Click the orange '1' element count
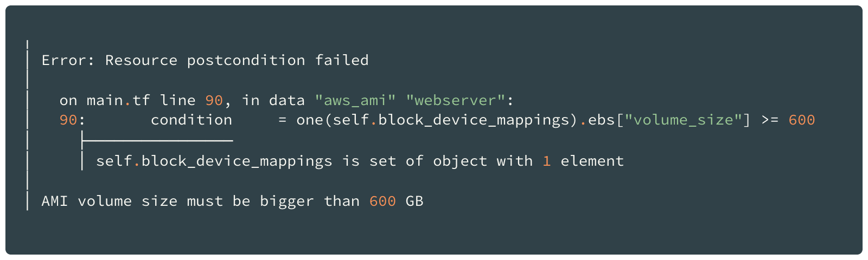Image resolution: width=868 pixels, height=260 pixels. point(547,161)
